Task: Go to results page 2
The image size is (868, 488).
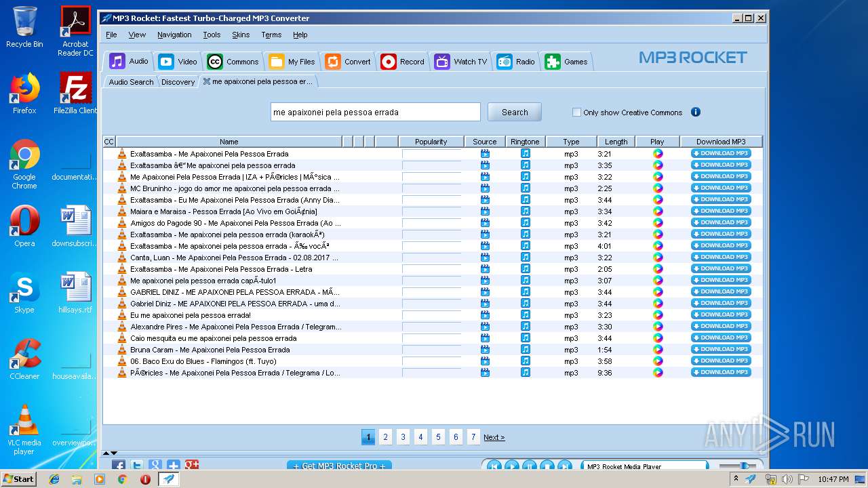Action: pyautogui.click(x=385, y=437)
